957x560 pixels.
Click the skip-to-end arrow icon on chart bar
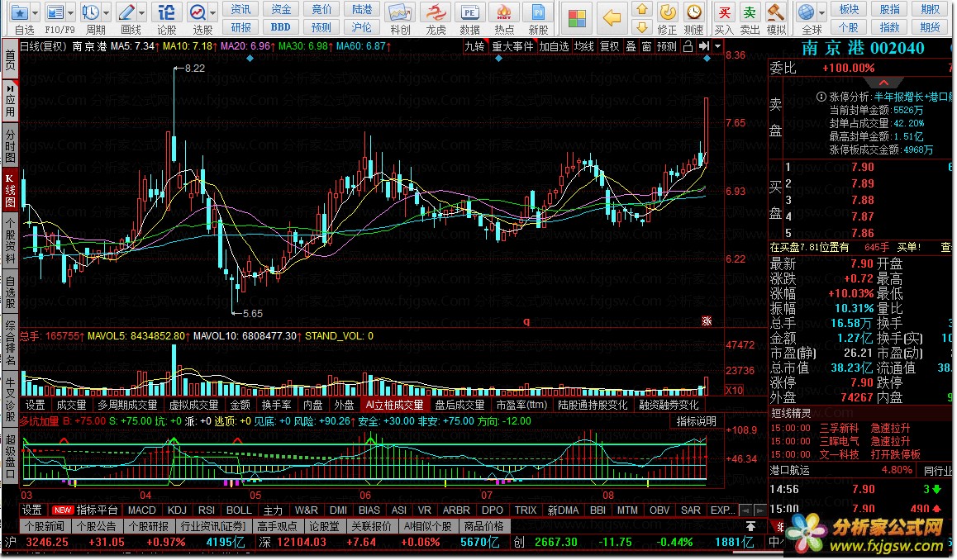pos(704,46)
